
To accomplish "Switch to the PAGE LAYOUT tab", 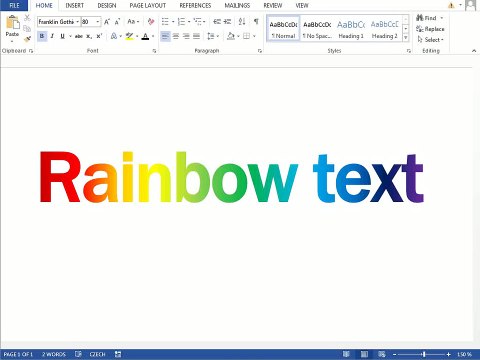I will [148, 5].
